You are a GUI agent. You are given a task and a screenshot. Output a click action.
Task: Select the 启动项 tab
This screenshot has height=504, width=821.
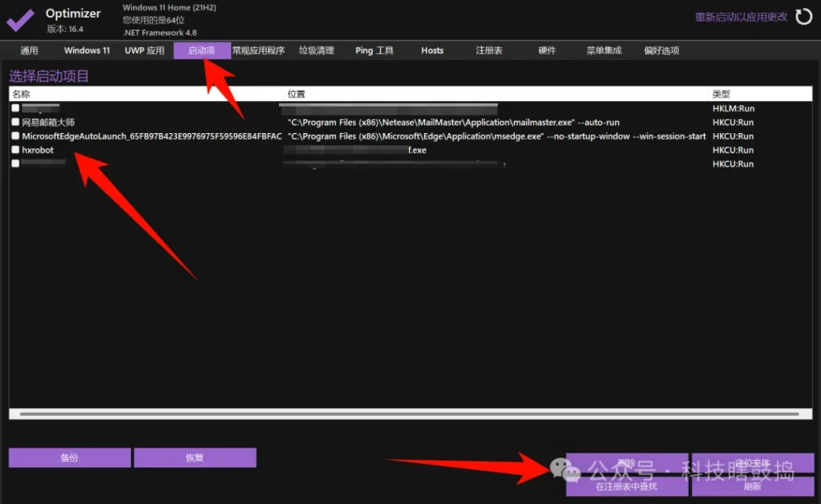click(x=201, y=50)
